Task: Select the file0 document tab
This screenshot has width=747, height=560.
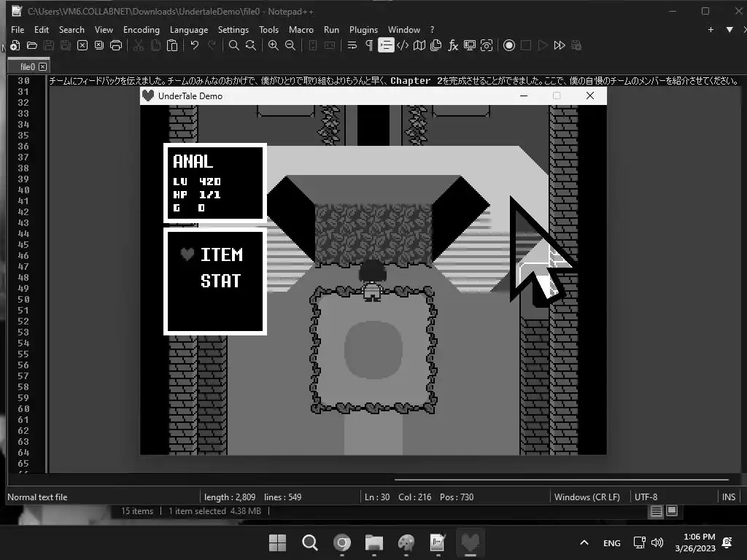Action: pos(28,66)
